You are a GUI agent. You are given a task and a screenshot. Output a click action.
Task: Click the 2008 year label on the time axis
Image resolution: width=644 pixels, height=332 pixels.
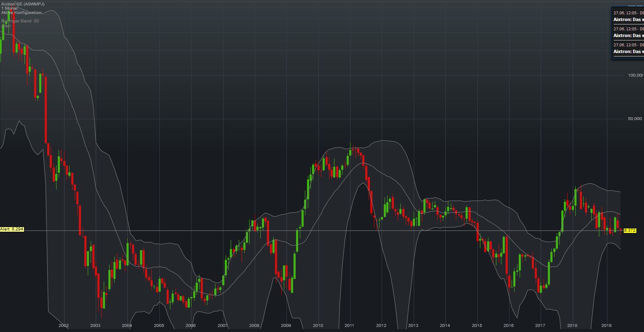point(254,325)
